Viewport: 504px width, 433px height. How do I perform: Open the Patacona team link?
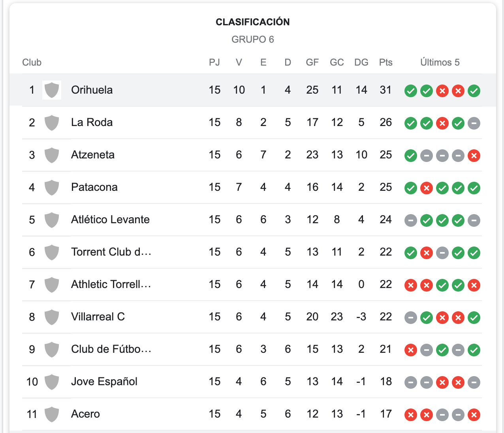coord(94,187)
